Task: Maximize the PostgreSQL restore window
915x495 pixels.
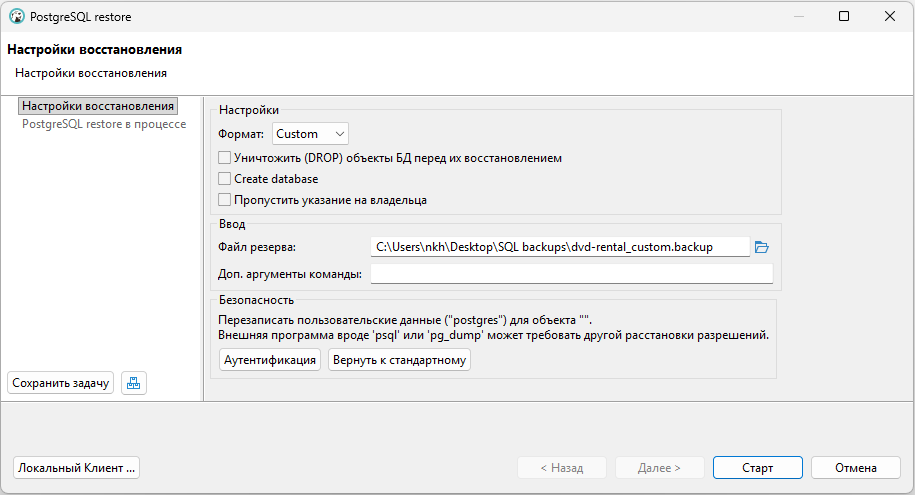Action: pyautogui.click(x=844, y=16)
